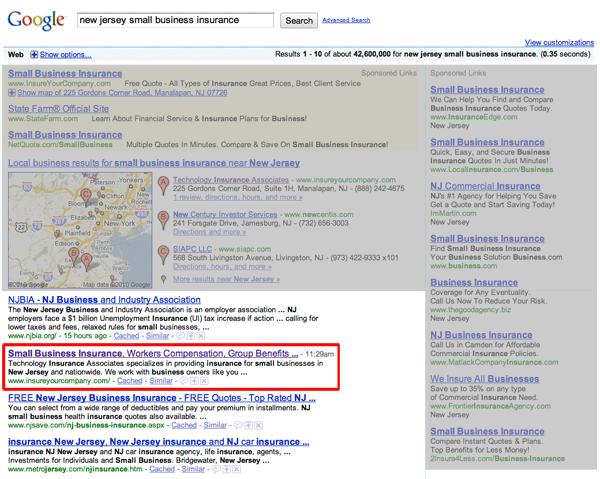Click the comment bubble icon on the njsave.com result
This screenshot has width=600, height=479.
point(238,425)
